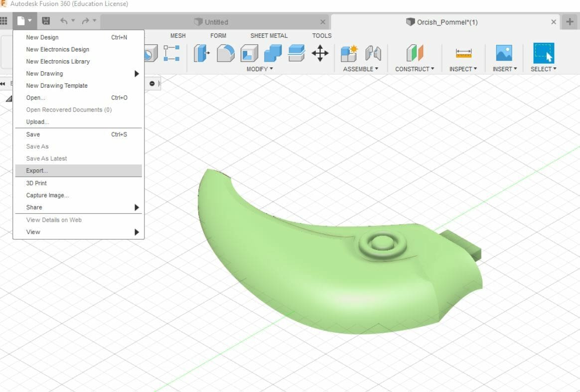Click the Joint tool icon
This screenshot has height=392, width=580.
(x=373, y=53)
